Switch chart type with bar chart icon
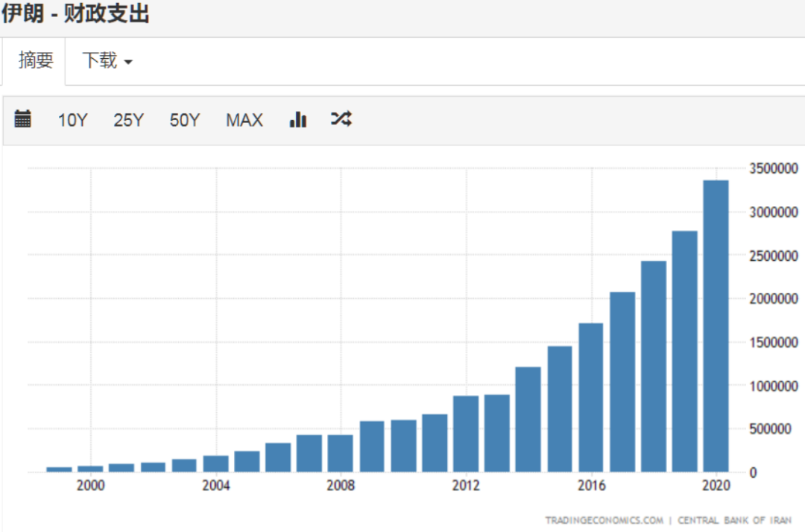 (x=297, y=119)
